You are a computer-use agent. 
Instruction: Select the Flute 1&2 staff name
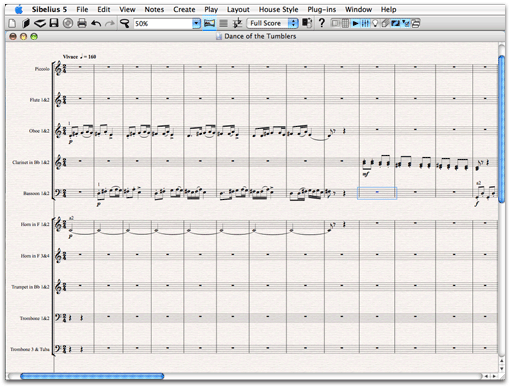point(39,100)
